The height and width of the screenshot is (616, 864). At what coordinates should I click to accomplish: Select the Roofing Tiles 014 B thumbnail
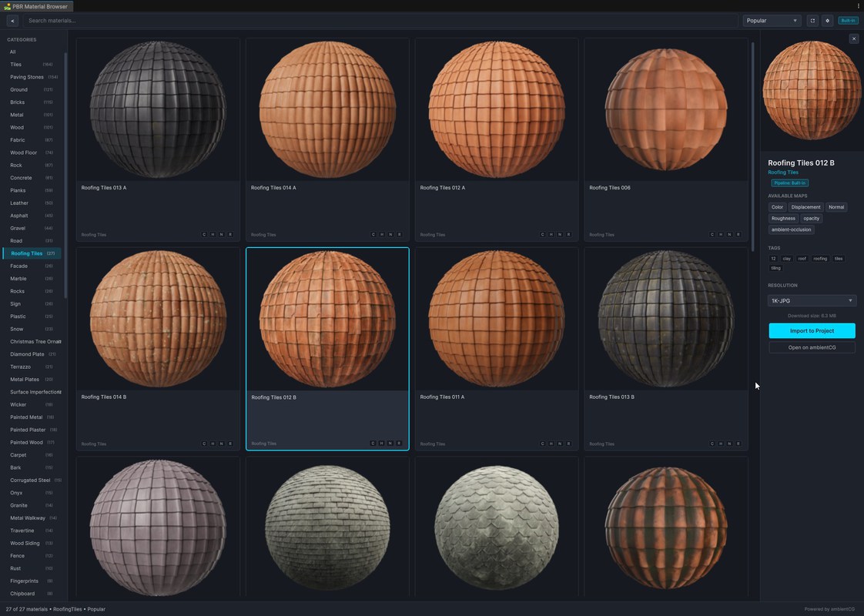pyautogui.click(x=158, y=319)
